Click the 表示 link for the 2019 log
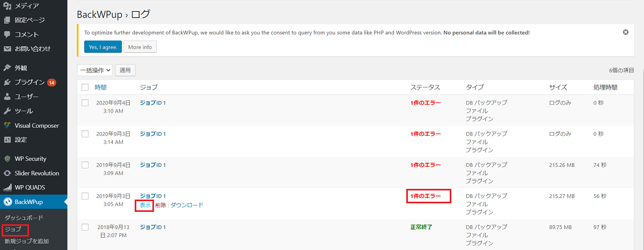 (145, 205)
